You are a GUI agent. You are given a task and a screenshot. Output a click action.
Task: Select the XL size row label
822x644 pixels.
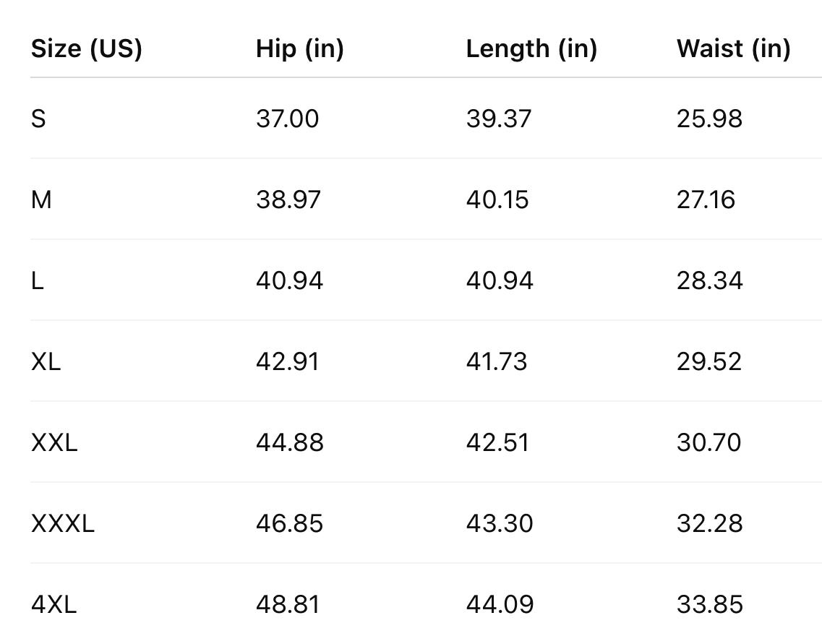[x=46, y=361]
